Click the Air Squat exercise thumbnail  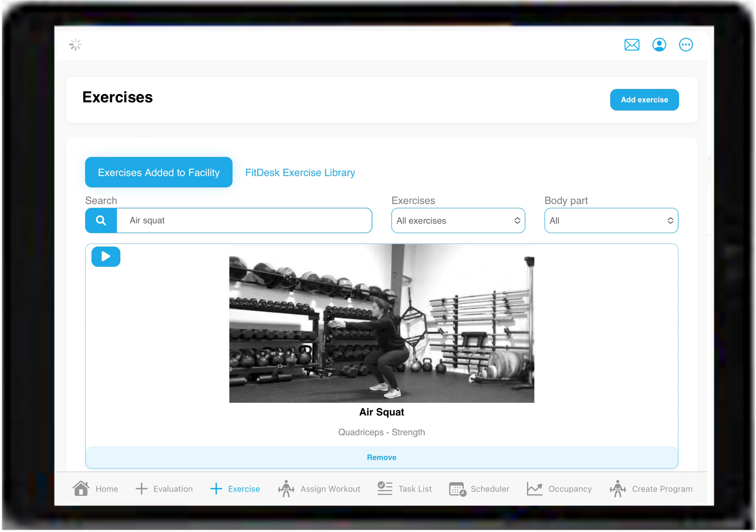[x=381, y=327]
